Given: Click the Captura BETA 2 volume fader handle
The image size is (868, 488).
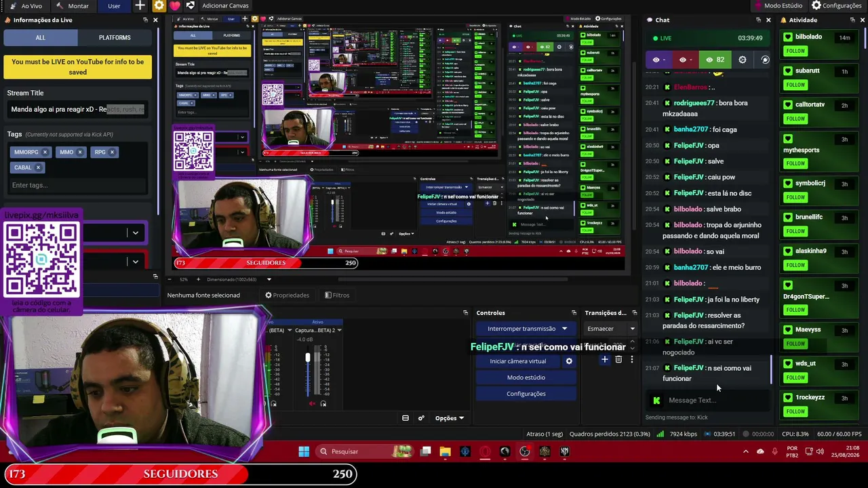Looking at the screenshot, I should click(x=307, y=357).
